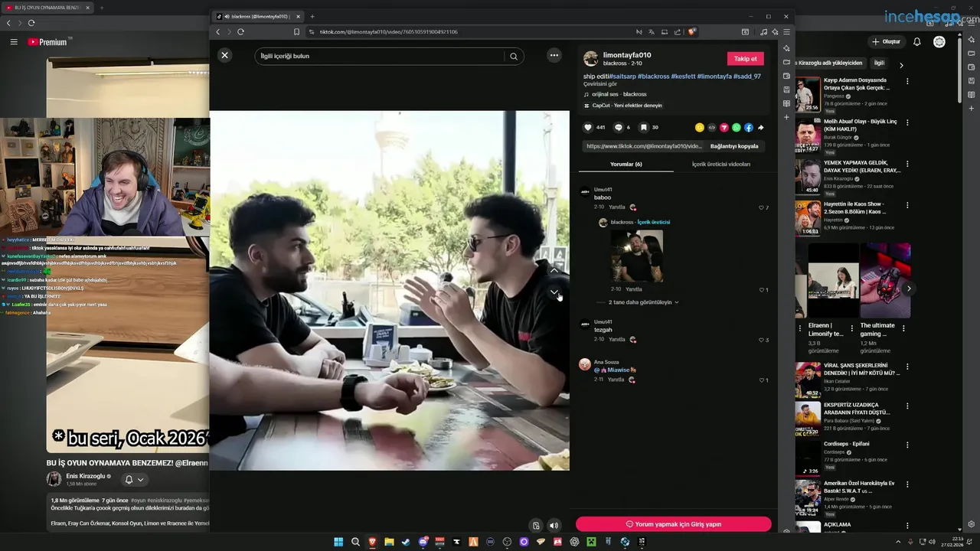Screen dimensions: 980x551
Task: Open File Explorer from the taskbar
Action: point(389,542)
